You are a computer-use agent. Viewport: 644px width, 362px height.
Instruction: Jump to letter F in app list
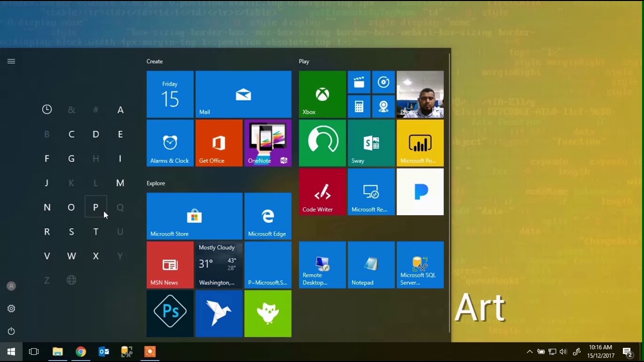pyautogui.click(x=47, y=158)
